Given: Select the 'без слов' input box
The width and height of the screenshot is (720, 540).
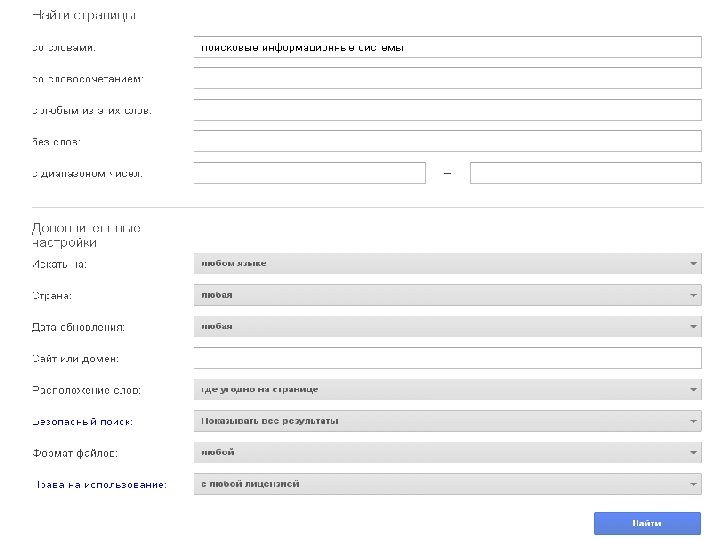Looking at the screenshot, I should pyautogui.click(x=446, y=141).
